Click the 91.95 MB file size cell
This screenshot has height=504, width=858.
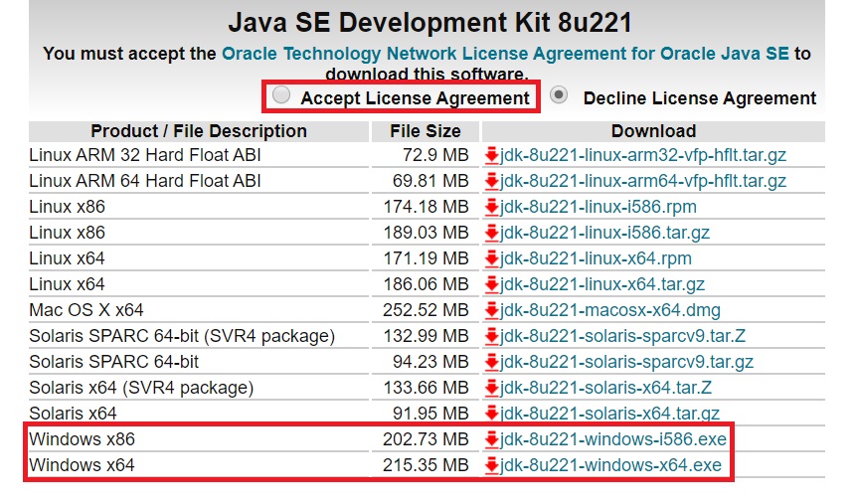pos(430,414)
